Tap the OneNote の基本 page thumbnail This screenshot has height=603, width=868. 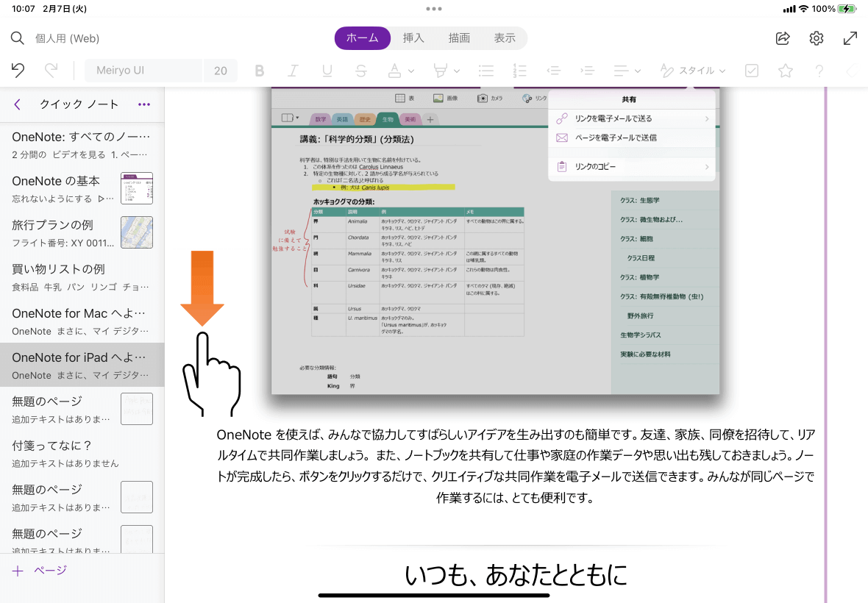137,188
